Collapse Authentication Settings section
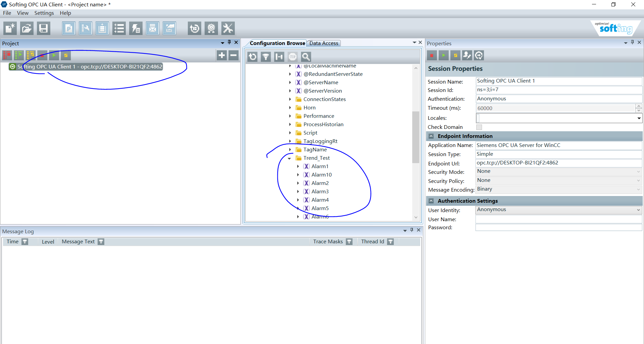644x344 pixels. point(431,201)
